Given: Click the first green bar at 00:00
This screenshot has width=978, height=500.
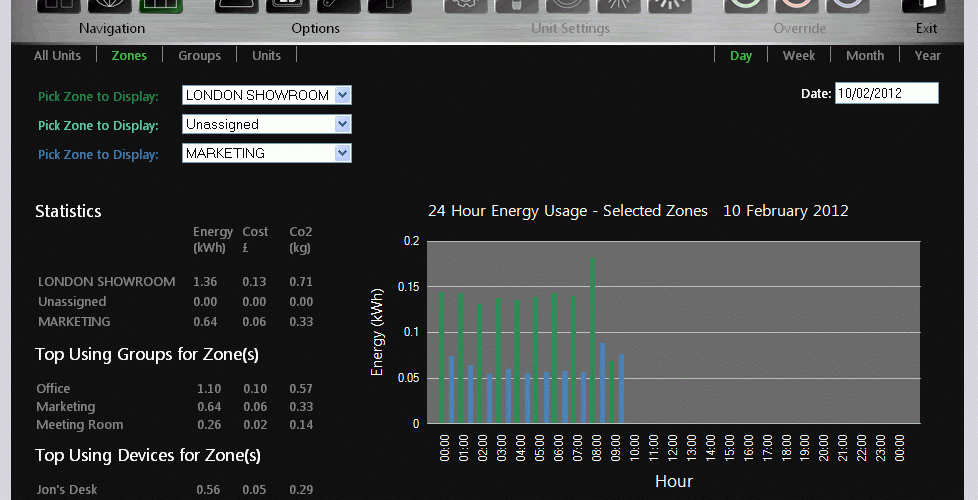Looking at the screenshot, I should (x=442, y=358).
